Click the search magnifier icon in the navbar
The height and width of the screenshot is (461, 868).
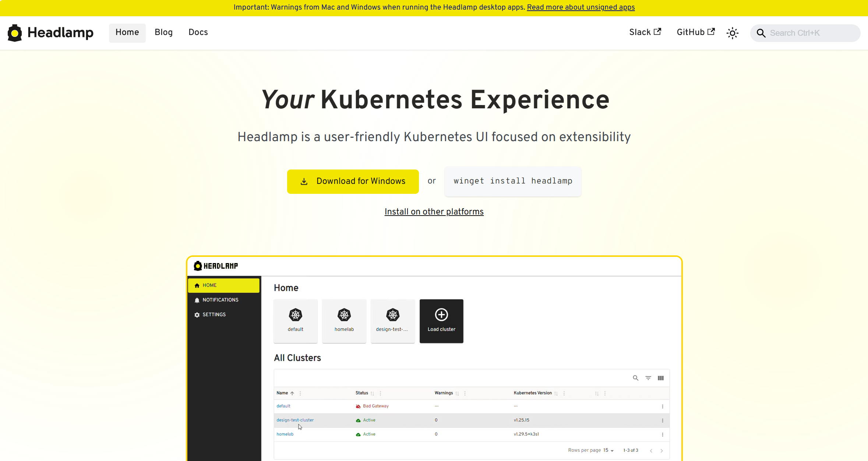click(761, 33)
